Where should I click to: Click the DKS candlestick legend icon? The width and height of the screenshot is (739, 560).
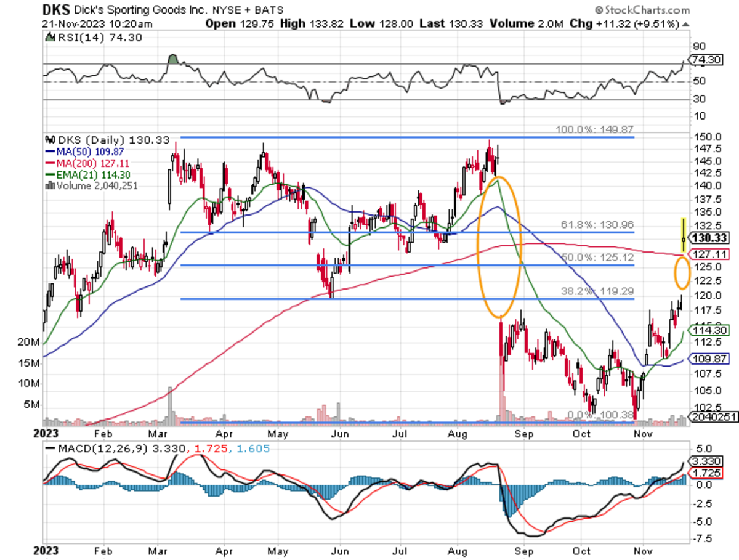point(49,140)
